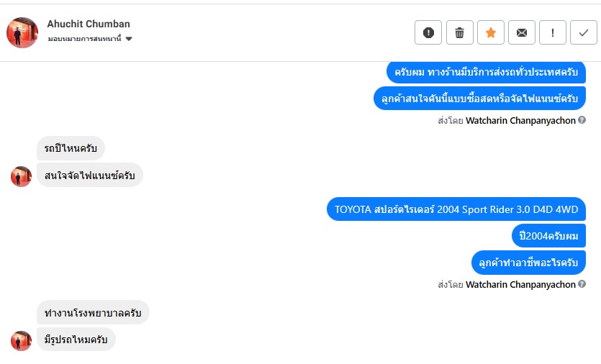601x364 pixels.
Task: Click the exclamation mark priority button
Action: coord(553,32)
